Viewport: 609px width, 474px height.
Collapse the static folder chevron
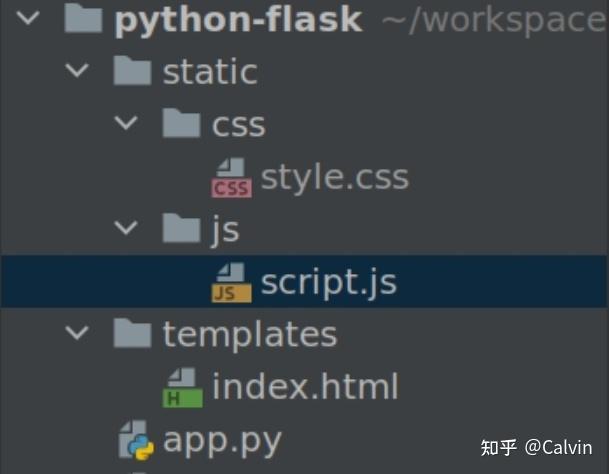point(75,72)
